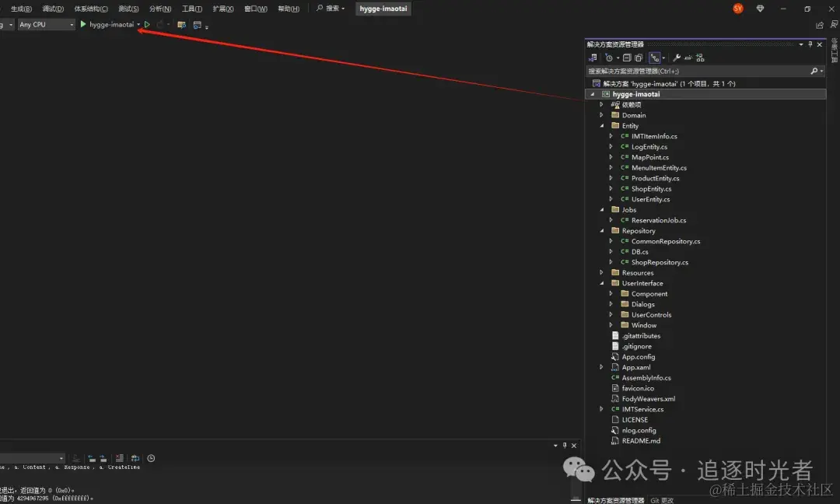Click the 搜索 search button in title bar
840x504 pixels.
point(331,9)
